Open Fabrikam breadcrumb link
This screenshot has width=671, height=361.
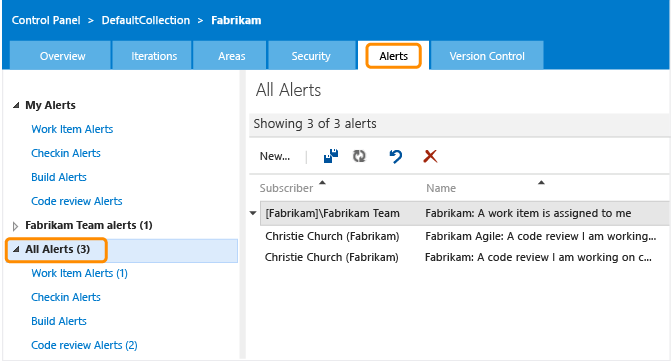click(236, 20)
